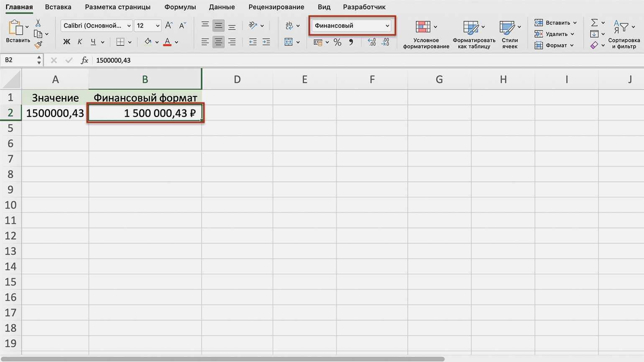
Task: Toggle bold Ж formatting
Action: 66,42
